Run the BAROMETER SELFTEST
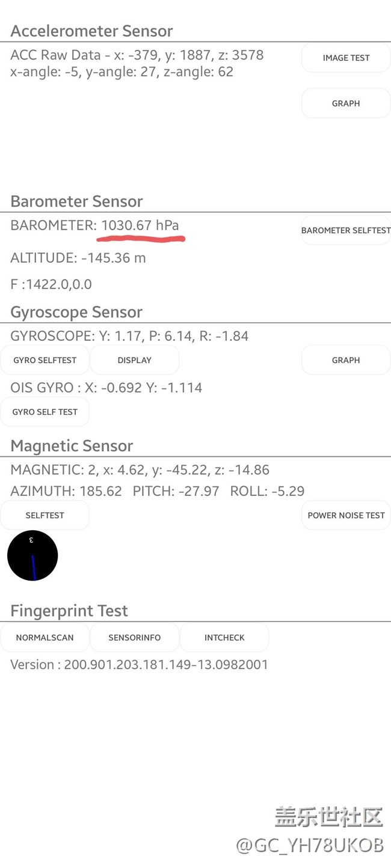Image resolution: width=391 pixels, height=868 pixels. tap(346, 230)
